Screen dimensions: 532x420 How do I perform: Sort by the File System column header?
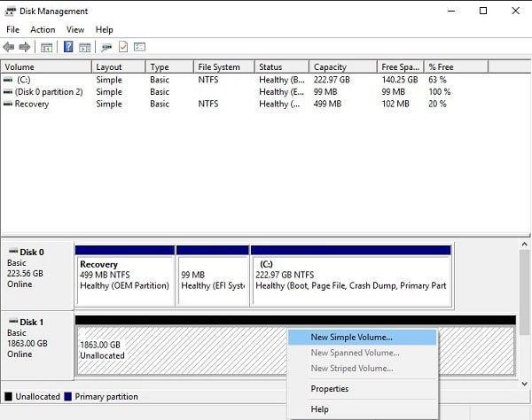(224, 66)
